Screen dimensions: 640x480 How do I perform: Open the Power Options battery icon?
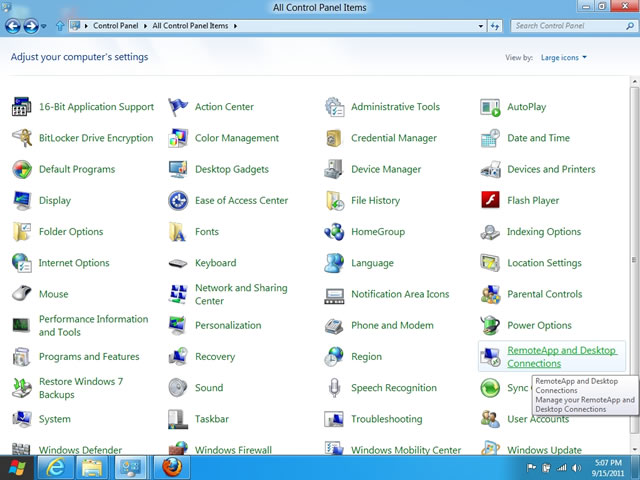[490, 325]
